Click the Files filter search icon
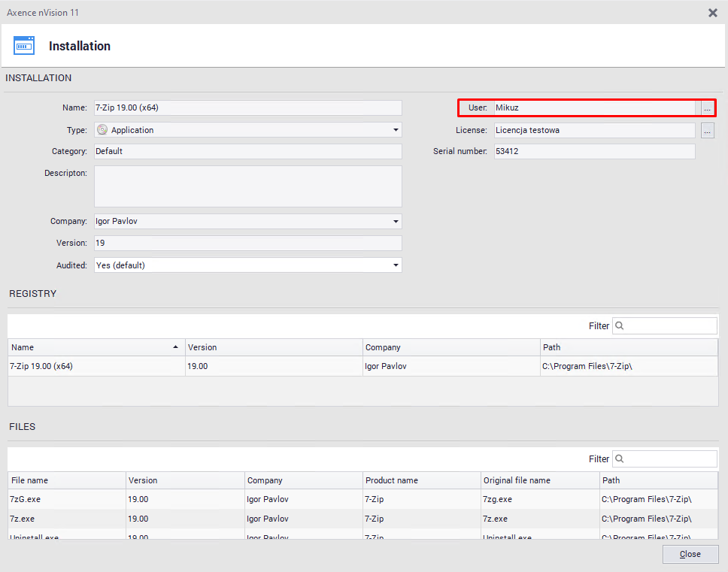This screenshot has height=572, width=728. (x=620, y=459)
